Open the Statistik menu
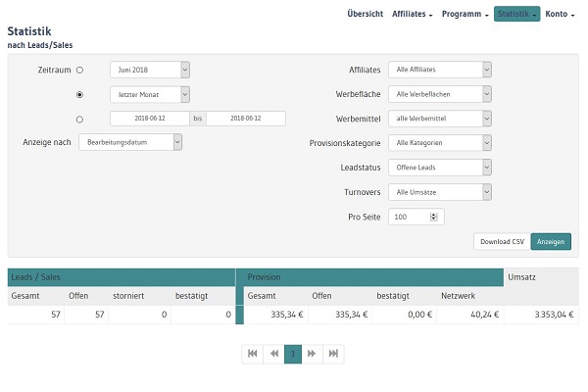The image size is (588, 392). [x=516, y=15]
